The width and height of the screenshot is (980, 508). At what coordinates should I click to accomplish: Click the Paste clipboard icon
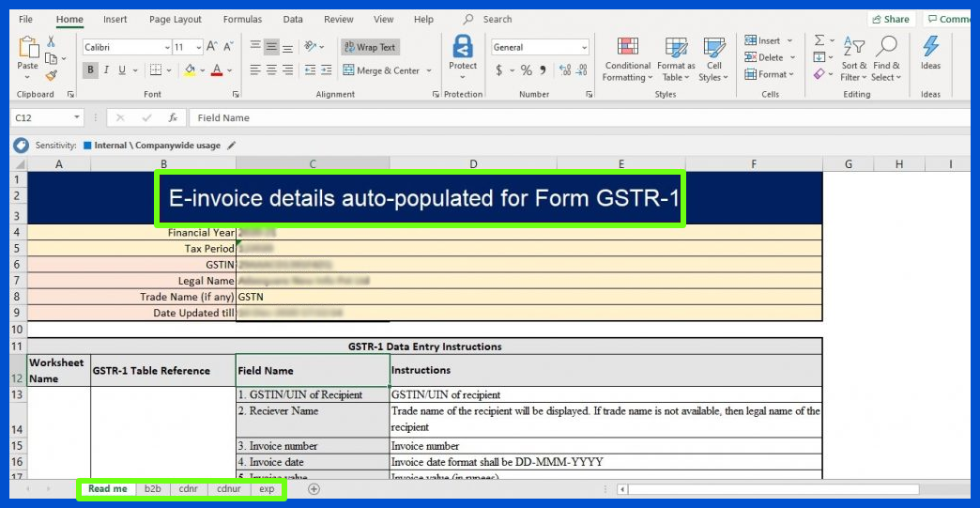[27, 48]
